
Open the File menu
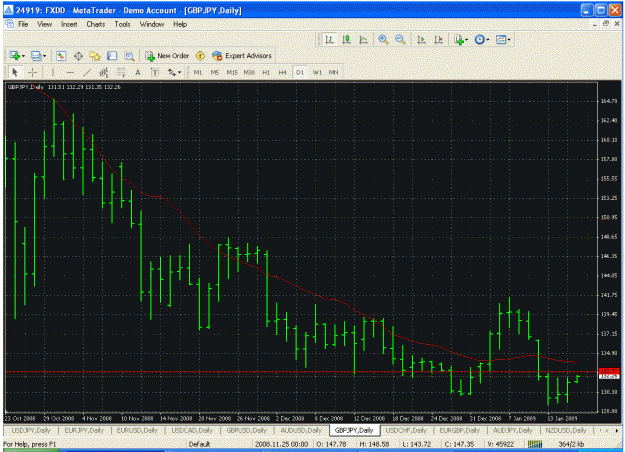pyautogui.click(x=23, y=24)
